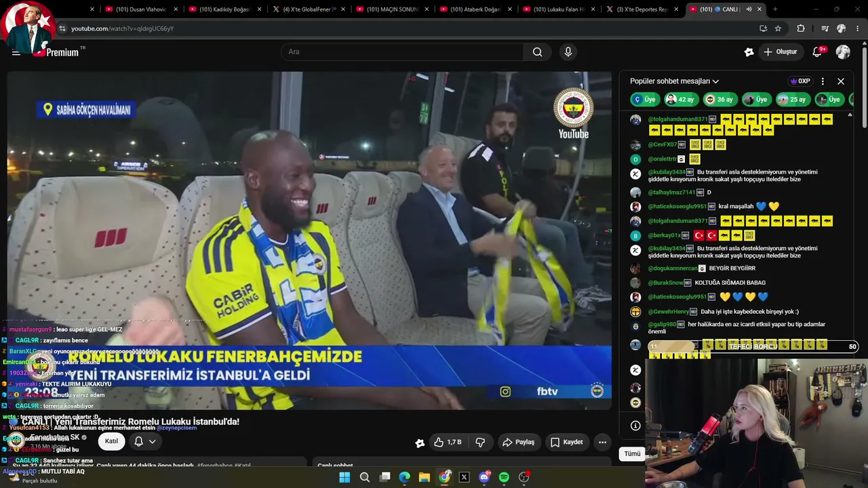
Task: Launch Microsoft Edge from the taskbar
Action: tap(405, 477)
